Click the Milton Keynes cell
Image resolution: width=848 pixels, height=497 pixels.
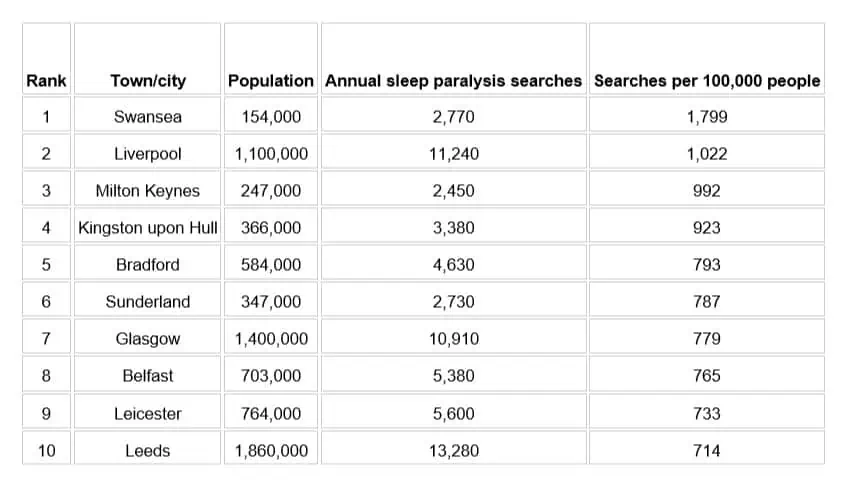[148, 191]
